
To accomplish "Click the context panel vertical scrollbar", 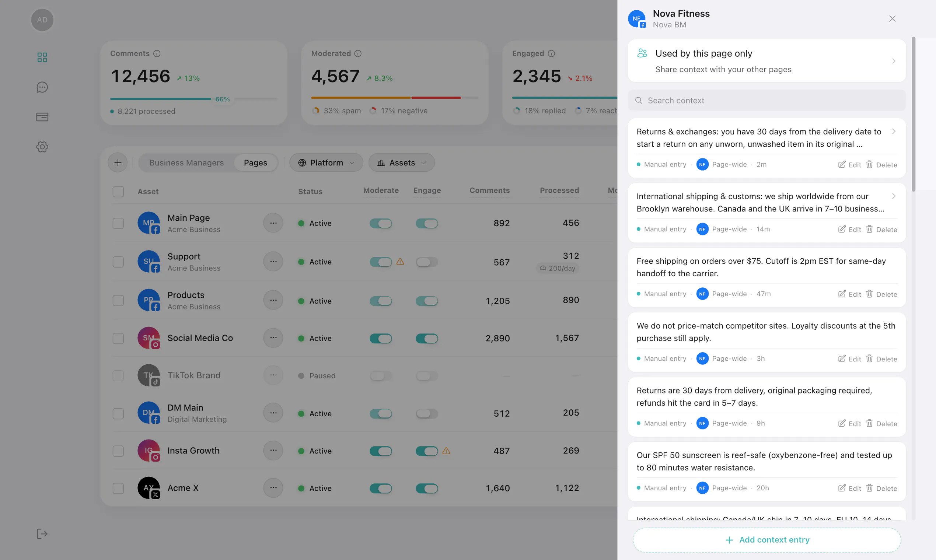I will coord(914,114).
